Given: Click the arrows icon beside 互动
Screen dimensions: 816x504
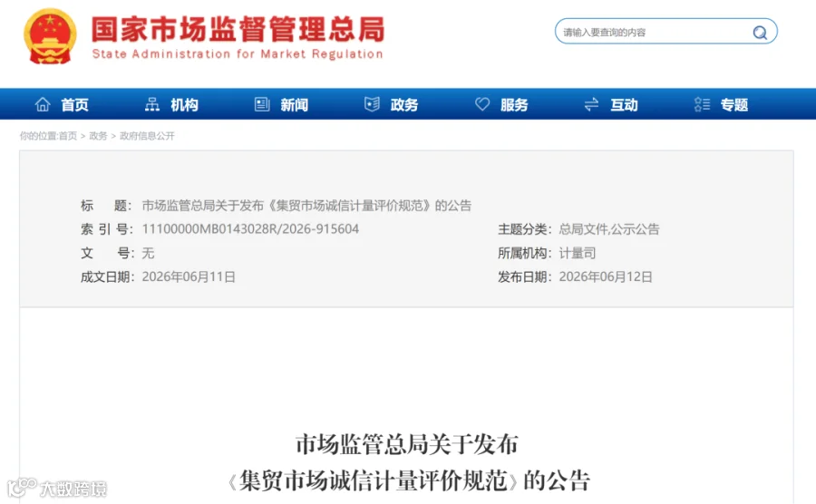Looking at the screenshot, I should coord(591,104).
